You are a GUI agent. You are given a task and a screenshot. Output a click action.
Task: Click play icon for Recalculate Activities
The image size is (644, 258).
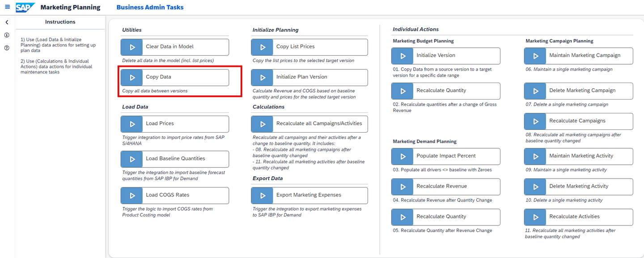coord(535,217)
